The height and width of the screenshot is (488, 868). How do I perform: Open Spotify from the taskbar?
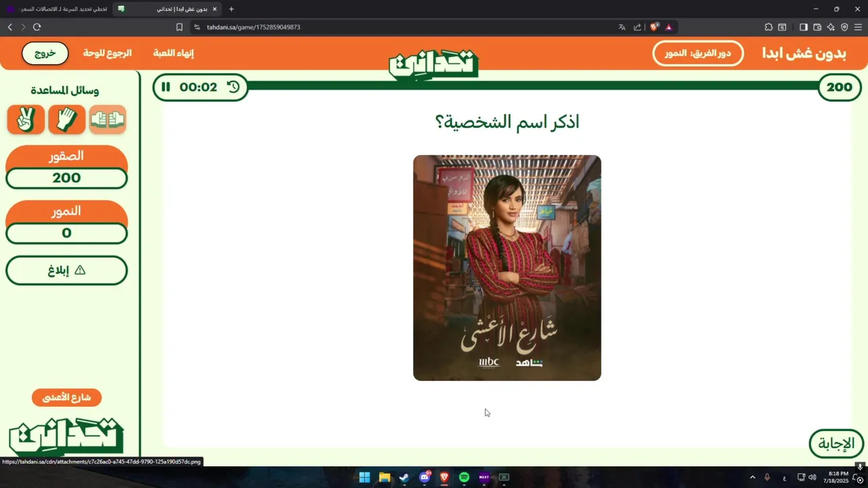[464, 477]
